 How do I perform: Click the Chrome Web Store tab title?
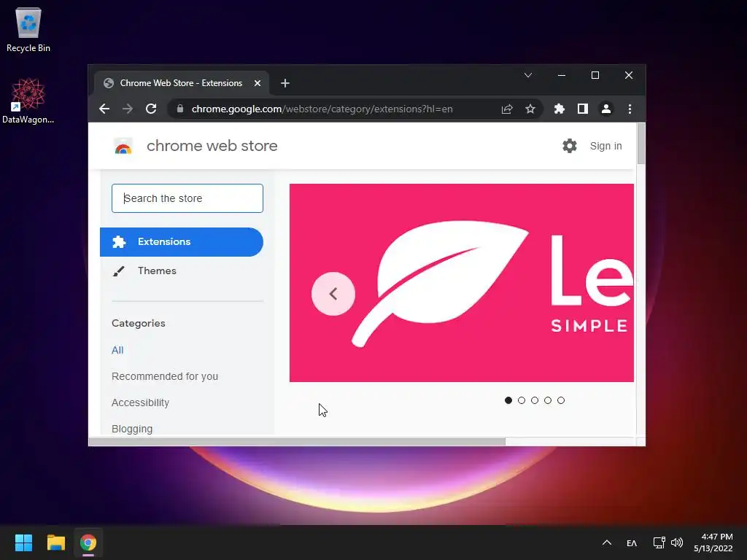(x=181, y=83)
